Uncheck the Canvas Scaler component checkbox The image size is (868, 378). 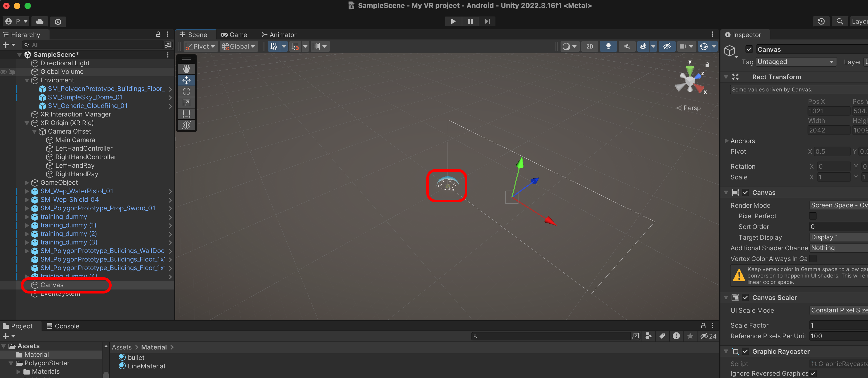(x=745, y=297)
